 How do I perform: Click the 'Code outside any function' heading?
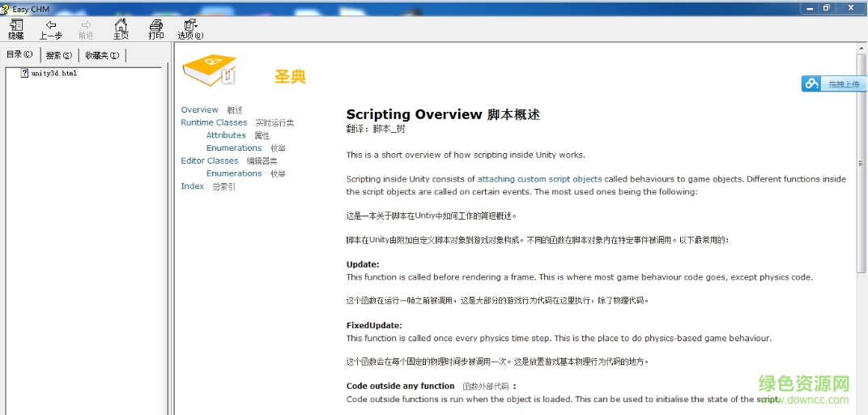click(400, 386)
